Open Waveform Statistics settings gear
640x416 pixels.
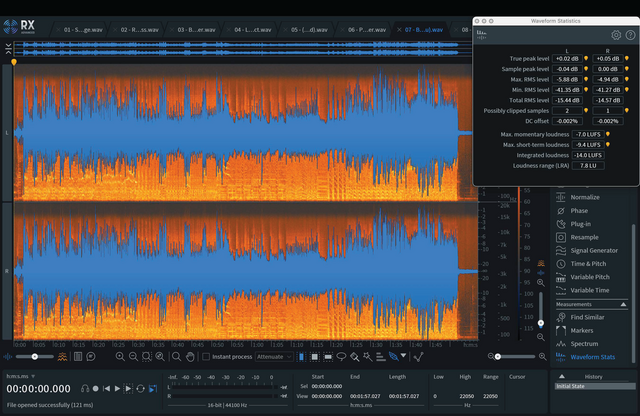pos(616,35)
